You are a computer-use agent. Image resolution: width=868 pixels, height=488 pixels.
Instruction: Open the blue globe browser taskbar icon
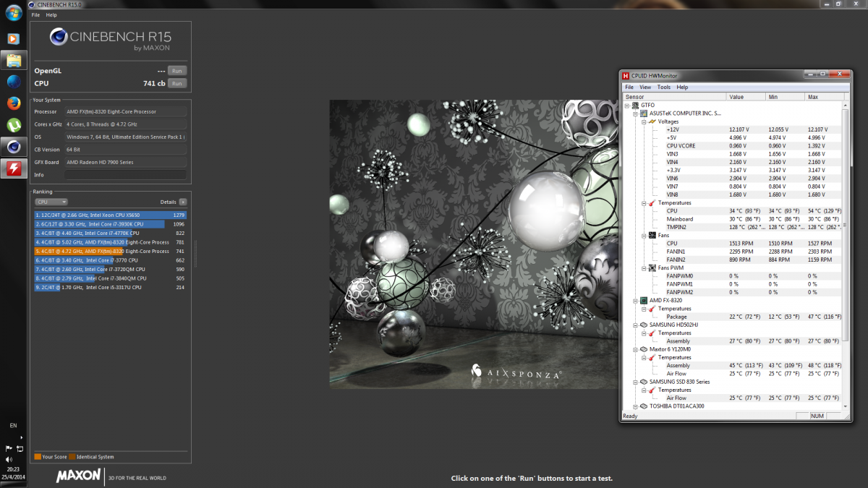point(14,82)
